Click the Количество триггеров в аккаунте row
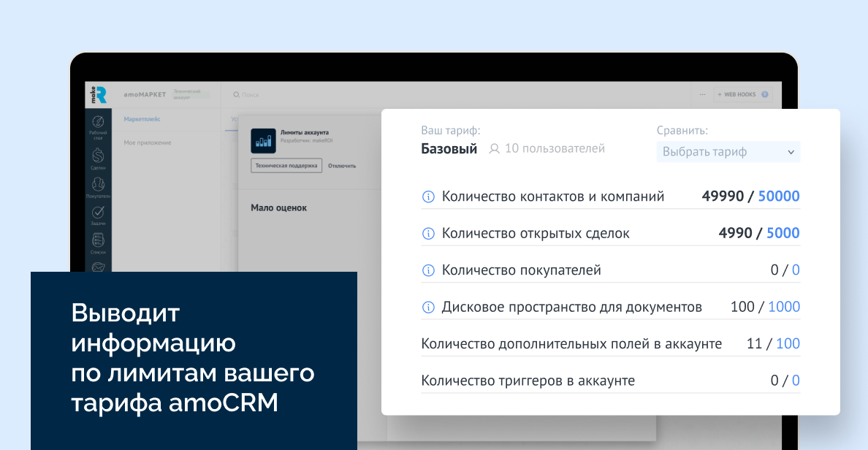 tap(610, 381)
